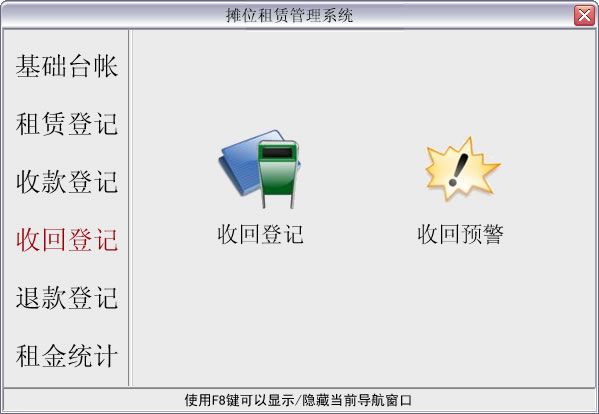The width and height of the screenshot is (599, 414).
Task: Select 基础台帐 in the left navigation
Action: click(66, 66)
